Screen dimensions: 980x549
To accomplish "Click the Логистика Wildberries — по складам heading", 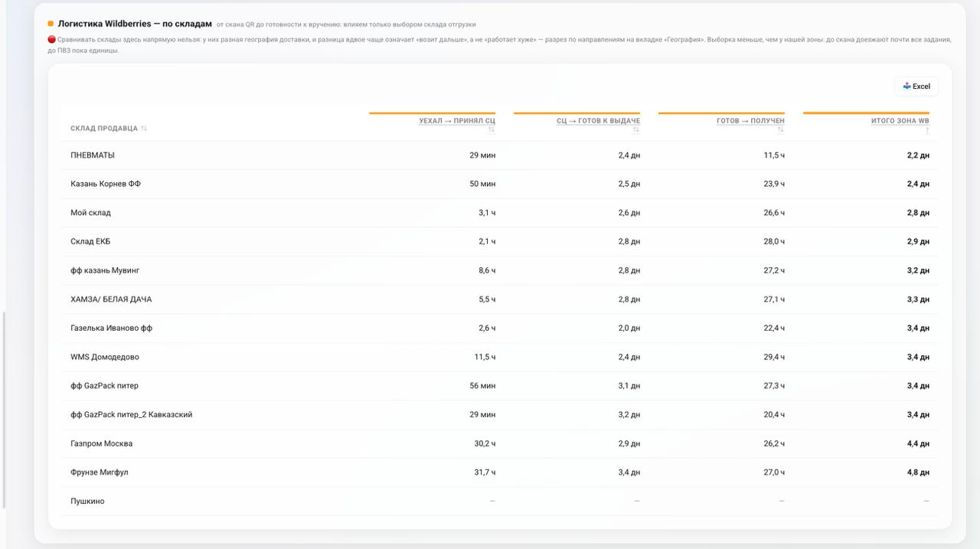I will [135, 24].
